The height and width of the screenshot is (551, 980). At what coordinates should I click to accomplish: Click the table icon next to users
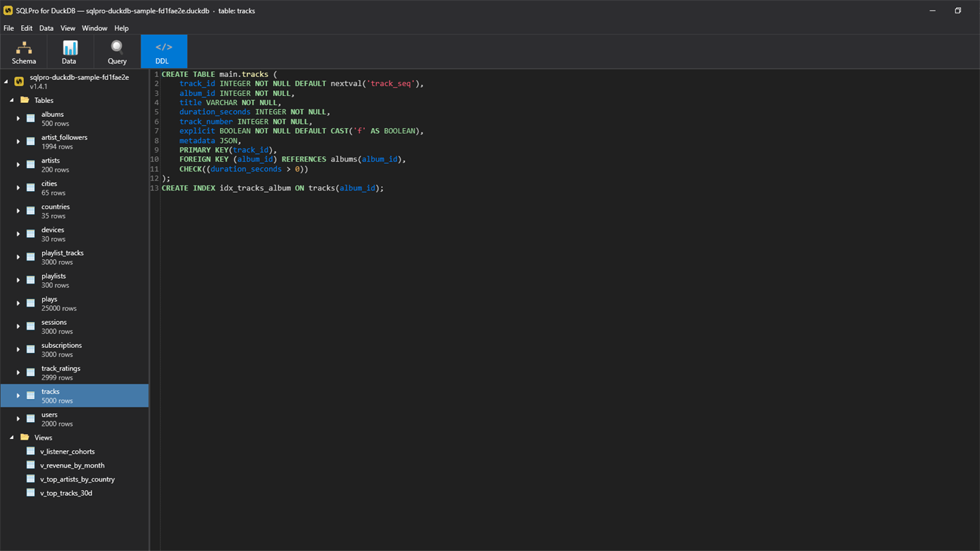coord(31,419)
